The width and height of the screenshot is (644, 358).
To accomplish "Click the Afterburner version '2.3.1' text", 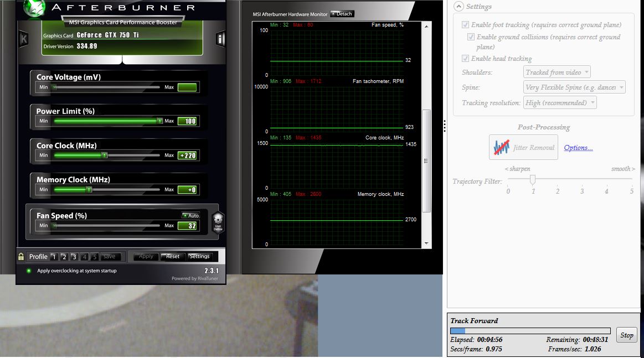I will tap(212, 271).
